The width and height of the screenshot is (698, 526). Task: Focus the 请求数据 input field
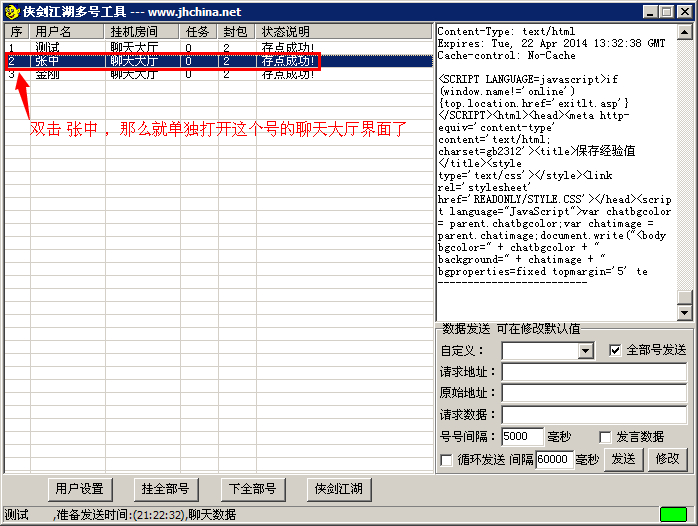594,415
